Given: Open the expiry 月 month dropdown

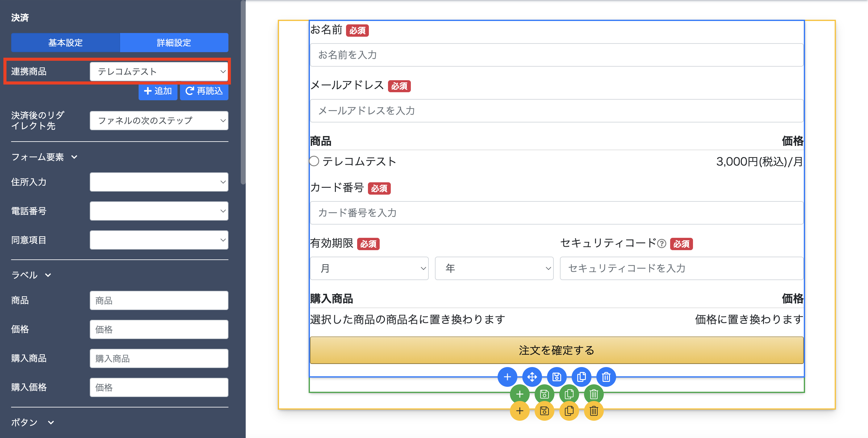Looking at the screenshot, I should tap(369, 268).
